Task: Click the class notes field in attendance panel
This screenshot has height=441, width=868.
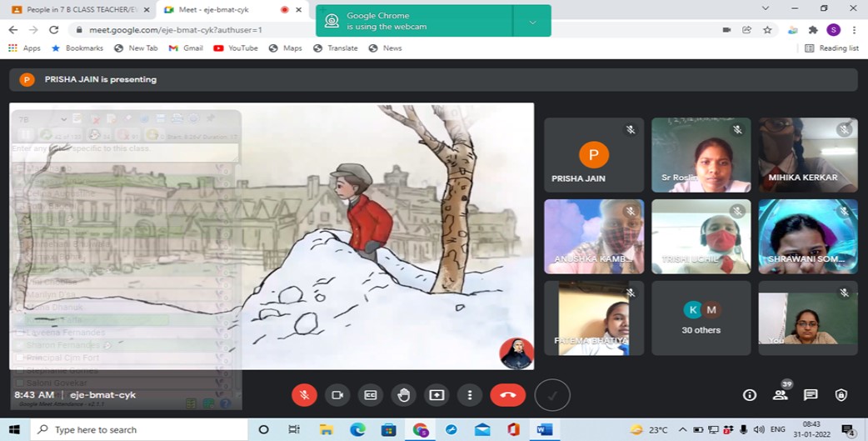Action: 125,152
